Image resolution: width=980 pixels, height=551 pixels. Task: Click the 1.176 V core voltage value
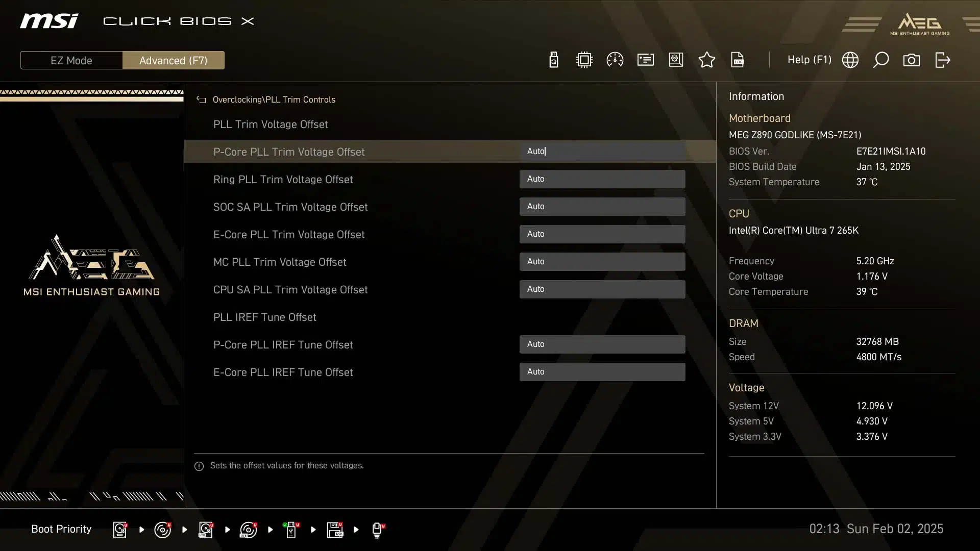pos(872,277)
